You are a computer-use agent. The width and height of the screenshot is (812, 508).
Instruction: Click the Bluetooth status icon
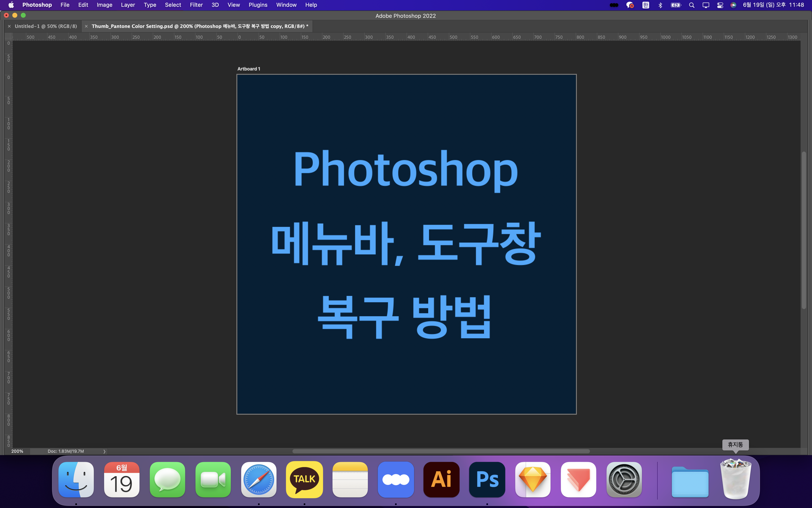point(660,5)
